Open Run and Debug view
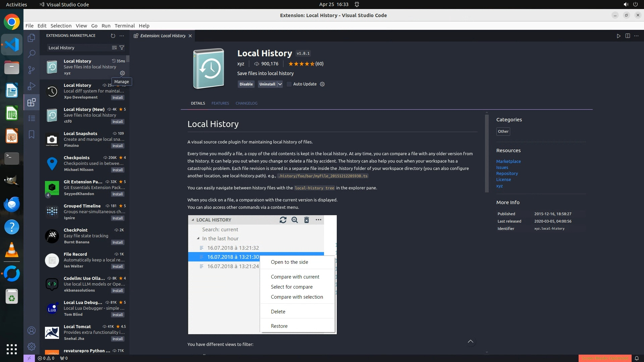This screenshot has height=362, width=644. [32, 86]
